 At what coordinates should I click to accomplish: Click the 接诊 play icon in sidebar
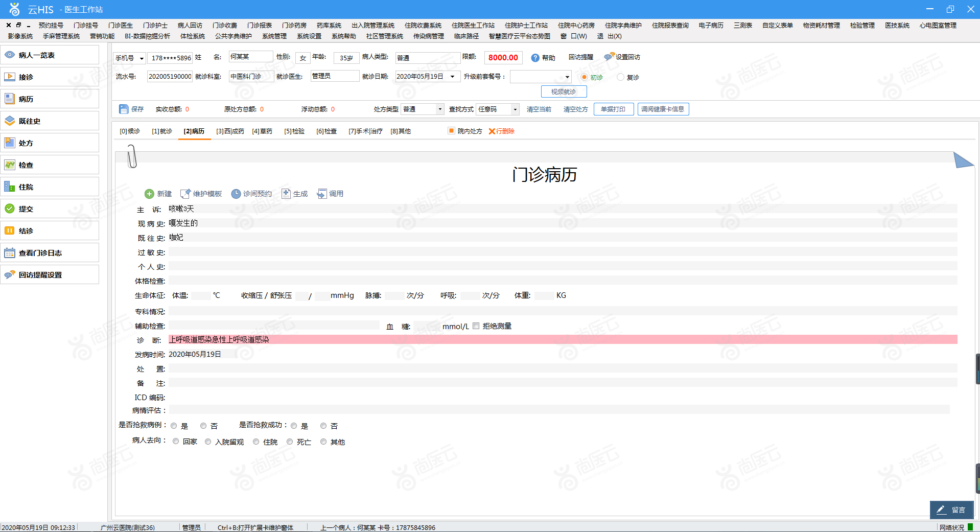tap(10, 77)
